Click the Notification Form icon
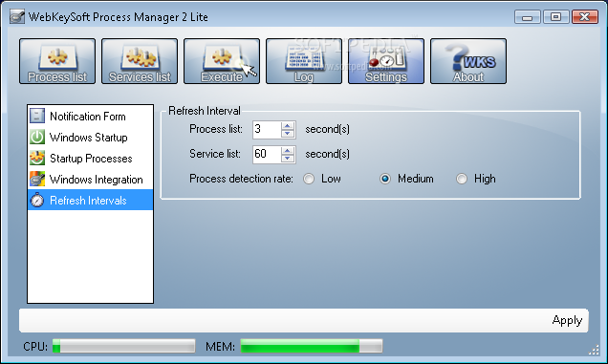Screen dimensions: 608x364 click(x=37, y=116)
